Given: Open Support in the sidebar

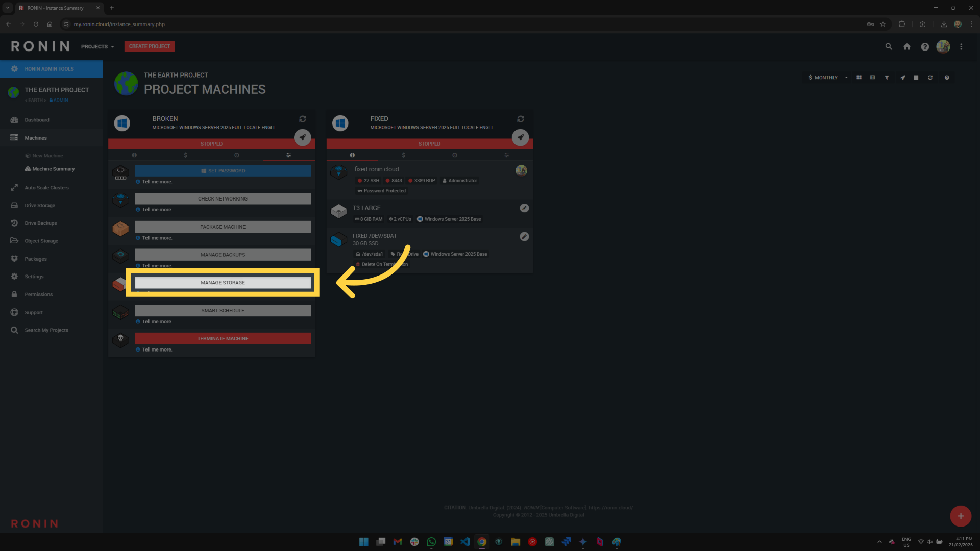Looking at the screenshot, I should click(34, 313).
